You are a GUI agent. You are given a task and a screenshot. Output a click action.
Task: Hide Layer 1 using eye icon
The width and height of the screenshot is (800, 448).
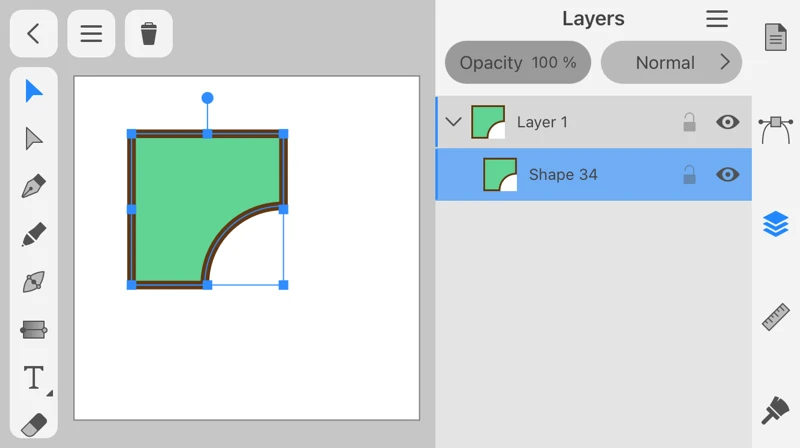pos(728,122)
